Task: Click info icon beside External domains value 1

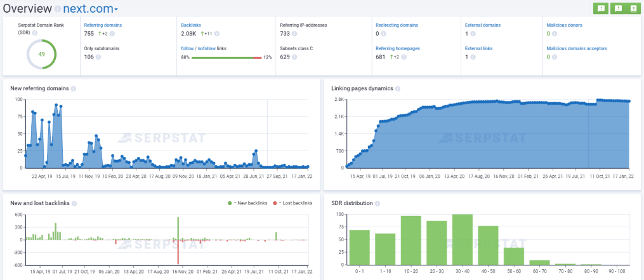Action: pos(473,34)
